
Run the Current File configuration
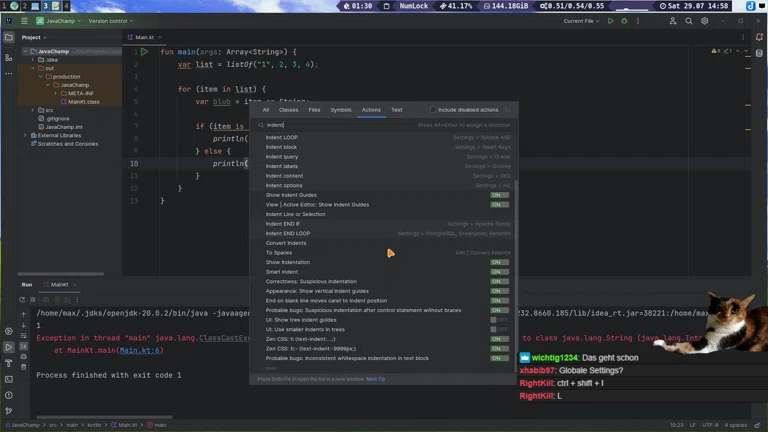[x=610, y=21]
